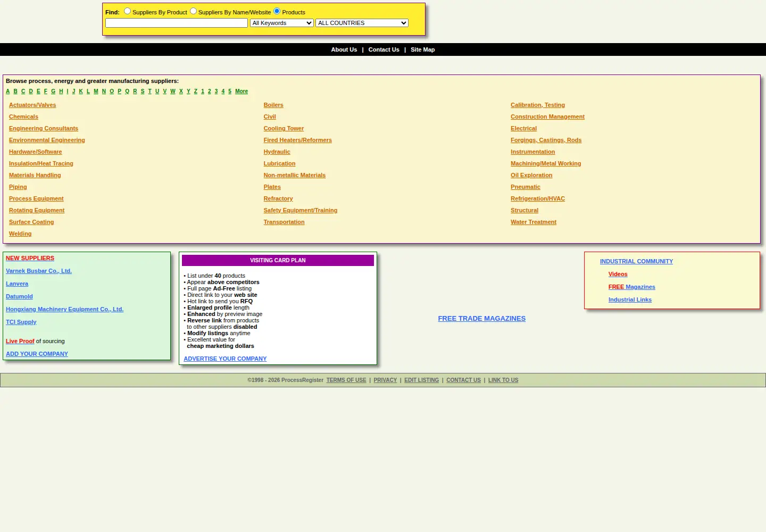The width and height of the screenshot is (766, 532).
Task: Open the Welding category
Action: pos(20,234)
